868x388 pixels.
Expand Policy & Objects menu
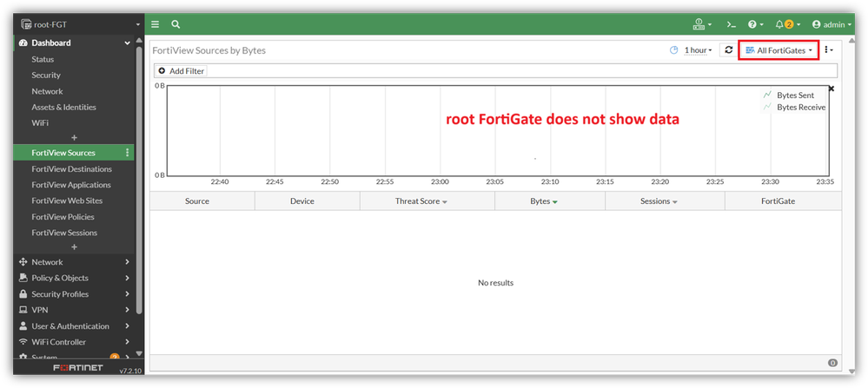coord(74,278)
